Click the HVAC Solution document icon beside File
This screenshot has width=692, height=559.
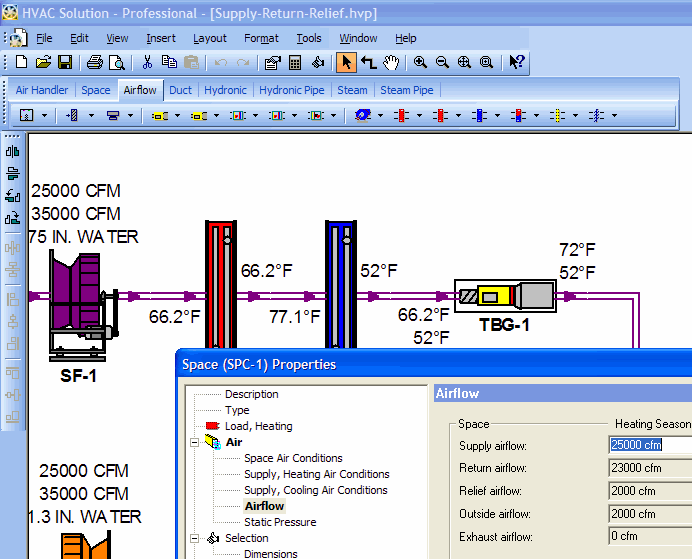(x=18, y=38)
